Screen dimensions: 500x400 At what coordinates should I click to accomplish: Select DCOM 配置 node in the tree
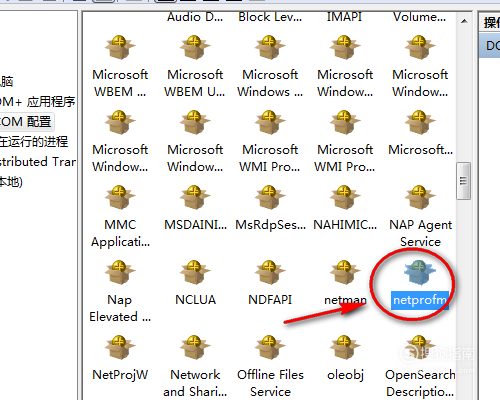click(26, 122)
